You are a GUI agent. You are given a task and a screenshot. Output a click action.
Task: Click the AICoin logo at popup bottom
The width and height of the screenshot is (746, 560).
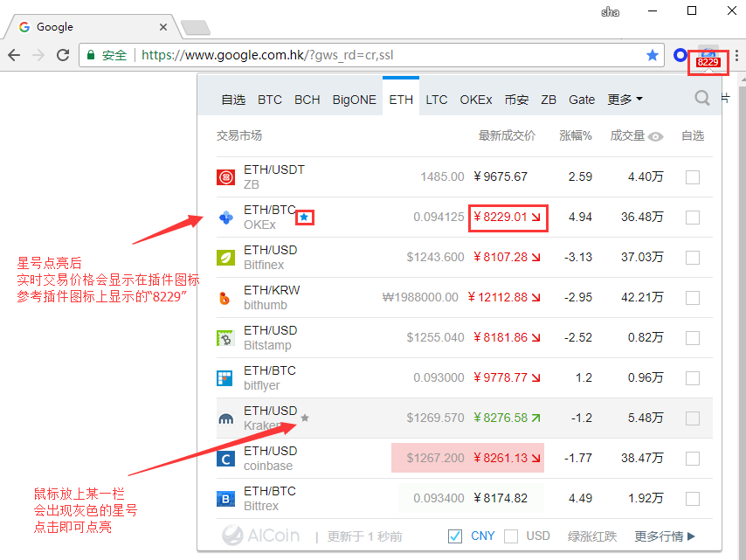pyautogui.click(x=260, y=536)
